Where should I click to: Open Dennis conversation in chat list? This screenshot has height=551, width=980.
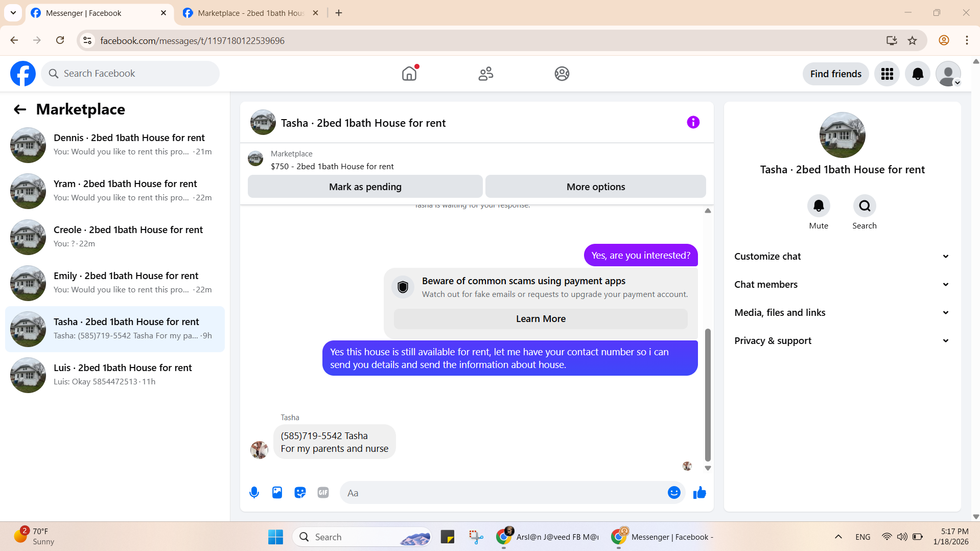(x=115, y=145)
